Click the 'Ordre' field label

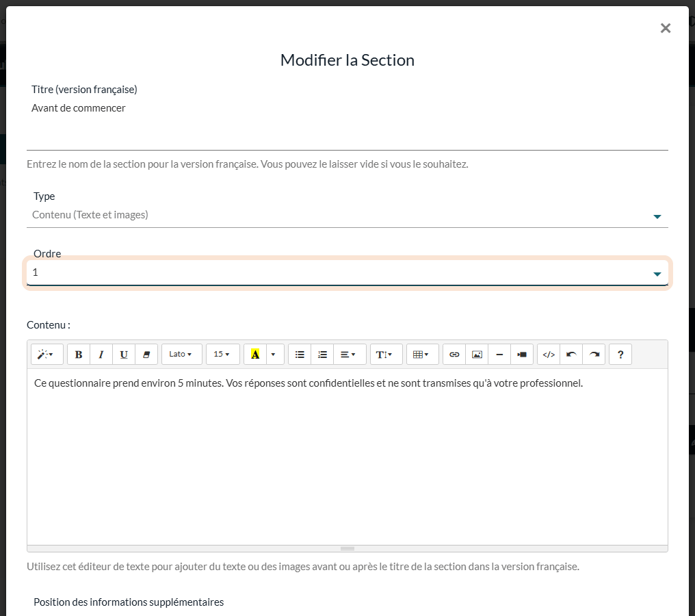tap(47, 254)
